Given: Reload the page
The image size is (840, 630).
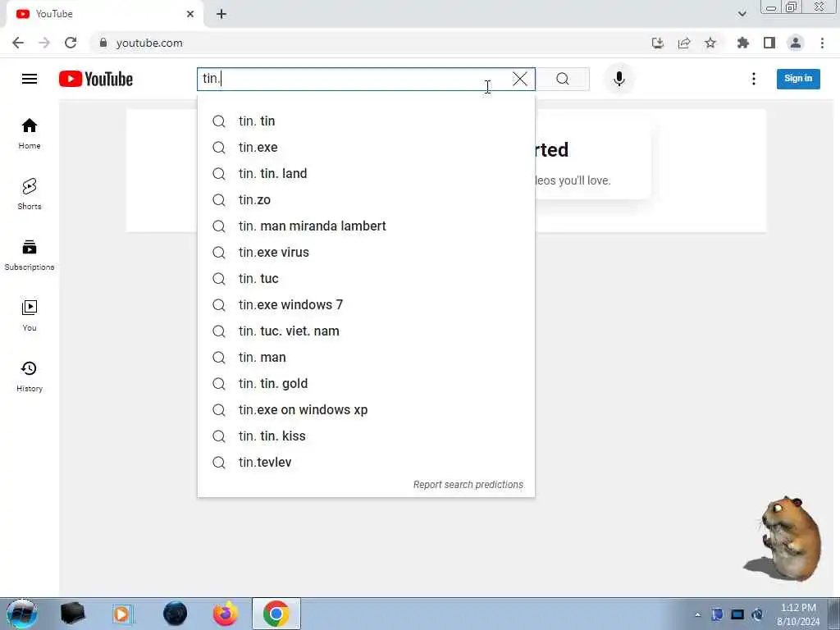Looking at the screenshot, I should coord(71,43).
